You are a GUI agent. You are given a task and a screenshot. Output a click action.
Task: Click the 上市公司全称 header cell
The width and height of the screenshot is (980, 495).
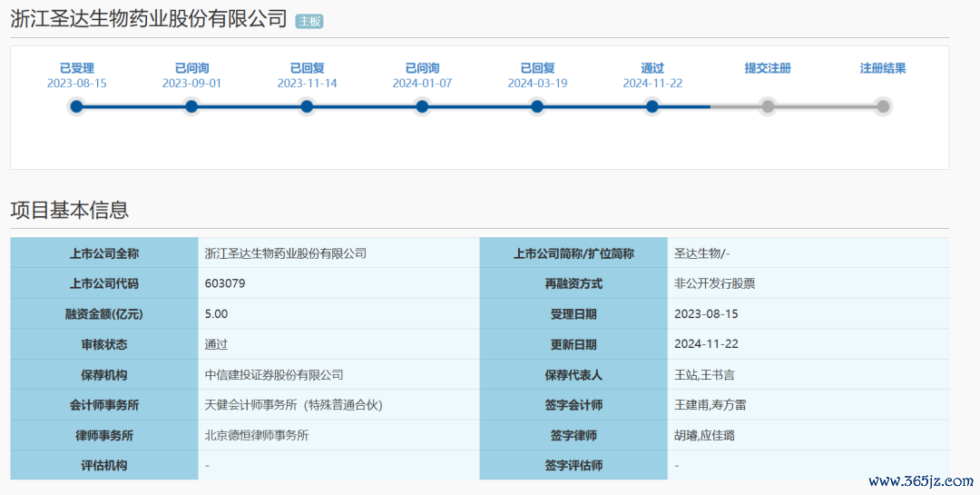point(104,252)
